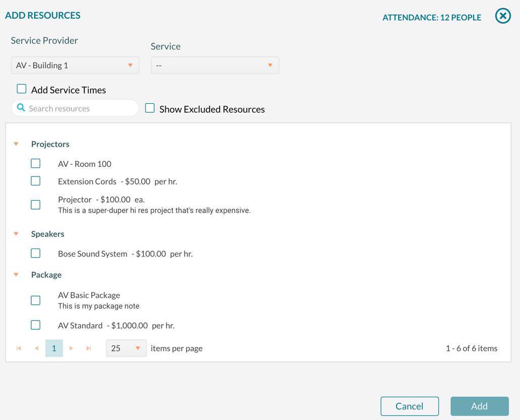This screenshot has height=420, width=520.
Task: Click the AV Standard label
Action: [116, 325]
